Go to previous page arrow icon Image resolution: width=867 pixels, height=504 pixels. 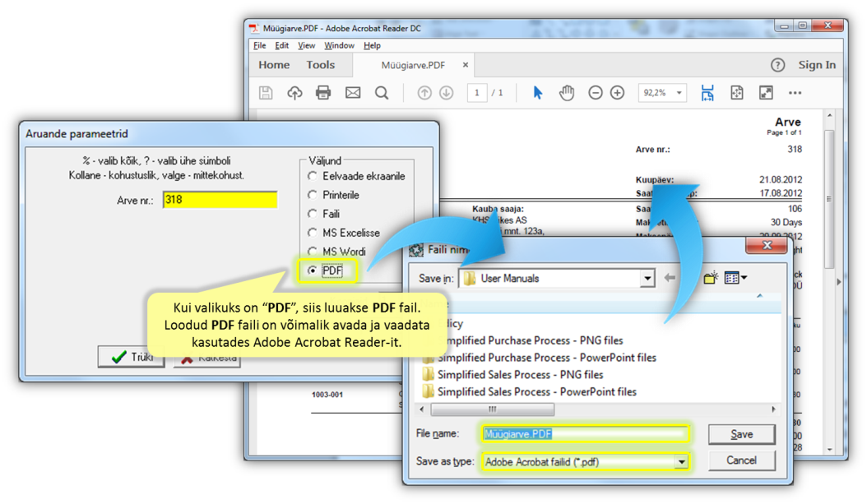424,93
